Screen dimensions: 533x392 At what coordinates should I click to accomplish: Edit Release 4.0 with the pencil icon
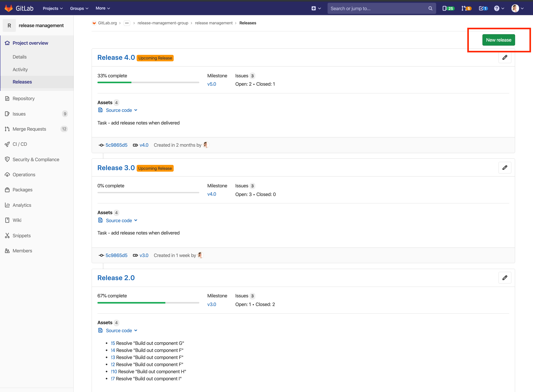pos(505,57)
